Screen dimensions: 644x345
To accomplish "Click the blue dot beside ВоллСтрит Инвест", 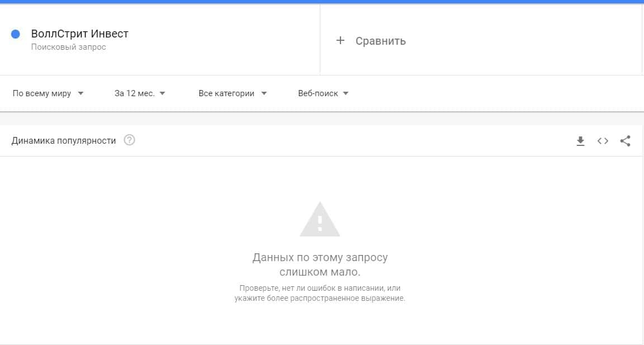I will pos(16,34).
